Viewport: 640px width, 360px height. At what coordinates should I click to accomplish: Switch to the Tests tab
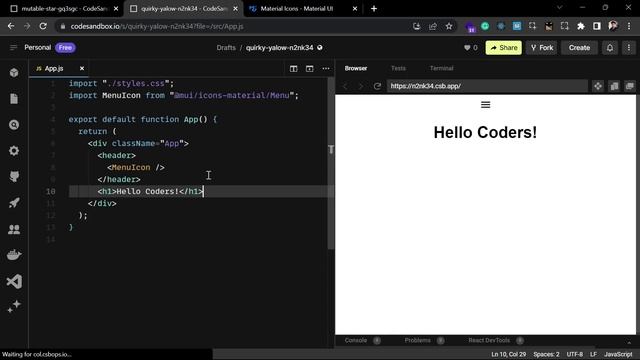398,68
